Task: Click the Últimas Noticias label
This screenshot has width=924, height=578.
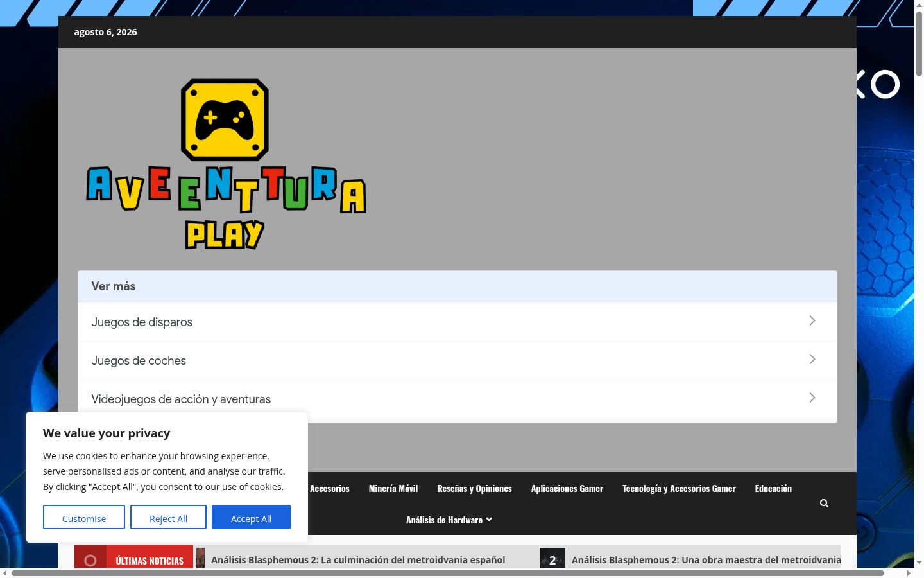Action: coord(150,561)
